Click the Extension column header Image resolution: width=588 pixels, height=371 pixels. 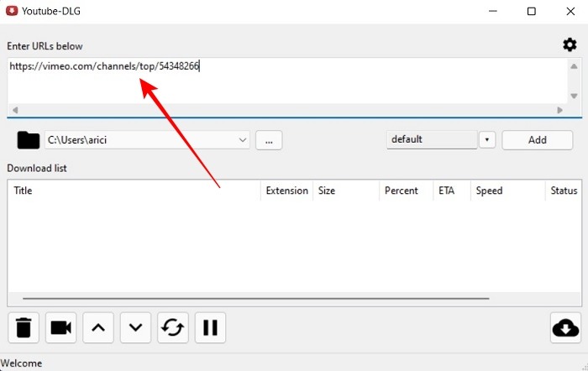287,191
